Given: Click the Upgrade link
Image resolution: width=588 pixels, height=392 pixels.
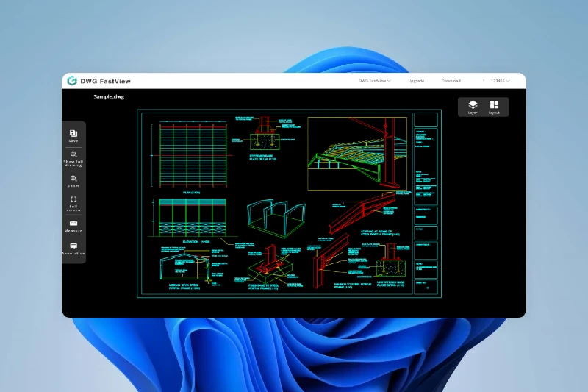Looking at the screenshot, I should click(x=416, y=81).
